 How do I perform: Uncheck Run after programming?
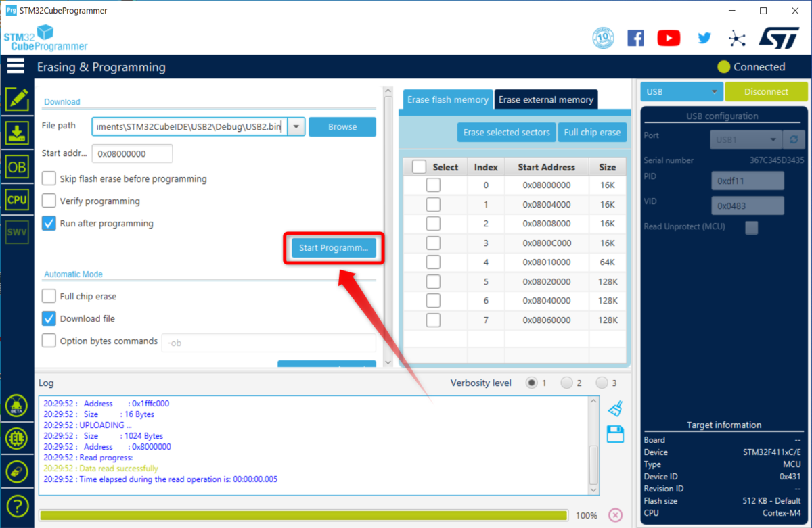coord(49,223)
